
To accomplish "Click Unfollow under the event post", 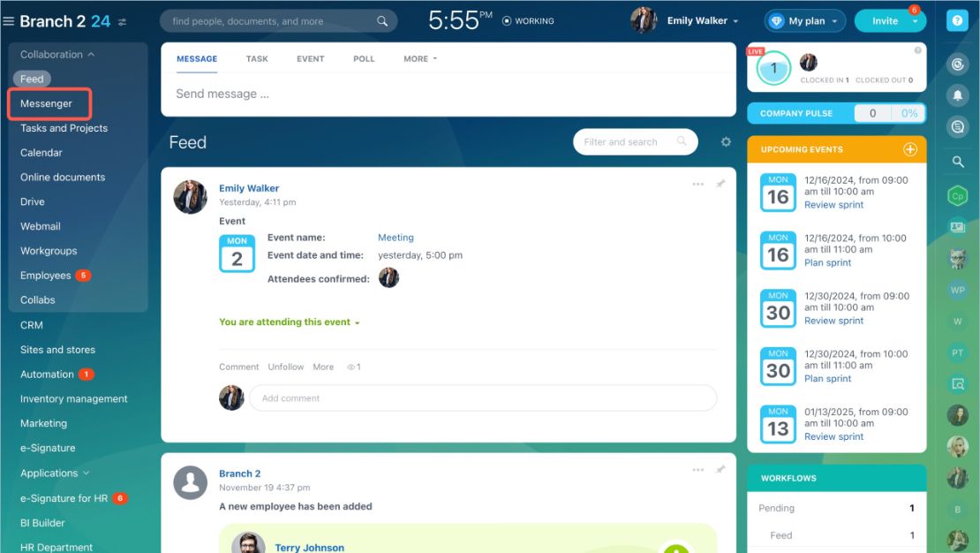I will pyautogui.click(x=286, y=367).
